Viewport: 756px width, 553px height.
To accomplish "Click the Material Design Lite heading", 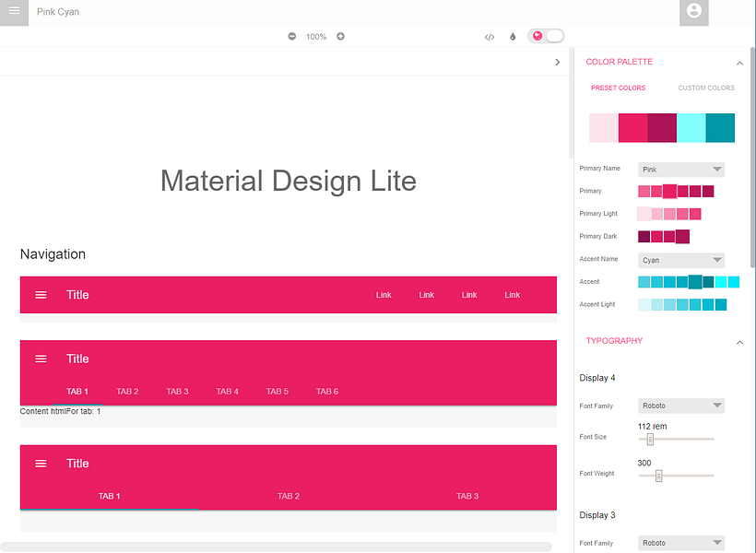I will click(x=289, y=181).
